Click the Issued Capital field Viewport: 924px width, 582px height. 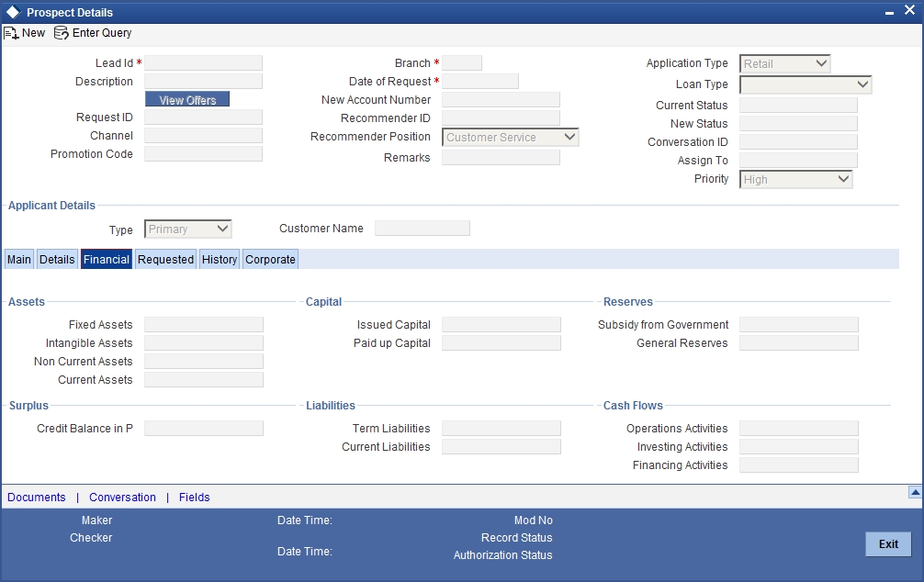pos(501,325)
